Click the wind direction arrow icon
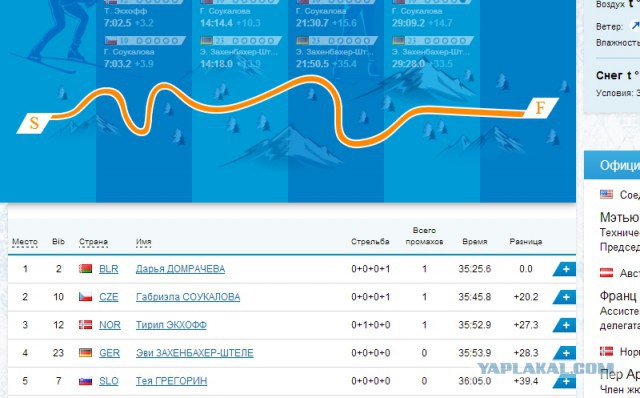Viewport: 640px width, 398px height. click(x=636, y=26)
